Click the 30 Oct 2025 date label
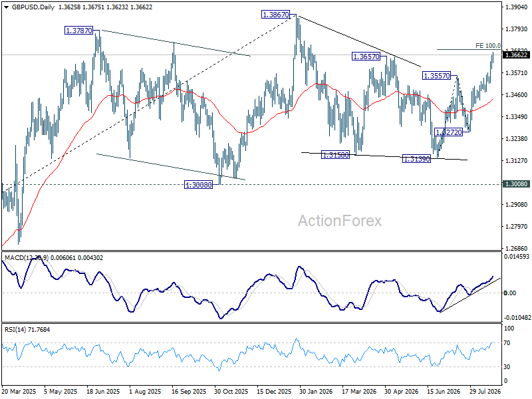Image resolution: width=532 pixels, height=399 pixels. 231,391
